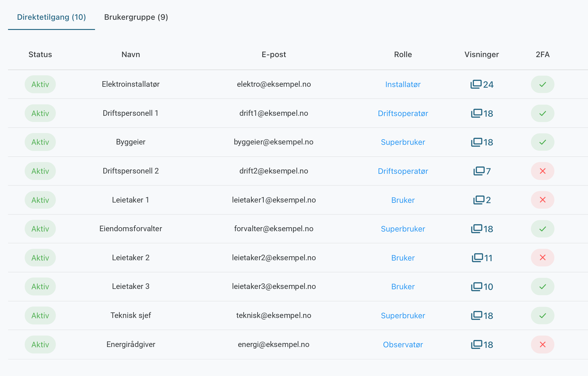588x376 pixels.
Task: Toggle the 2FA checkmark for Elektroinstallatør
Action: tap(543, 84)
